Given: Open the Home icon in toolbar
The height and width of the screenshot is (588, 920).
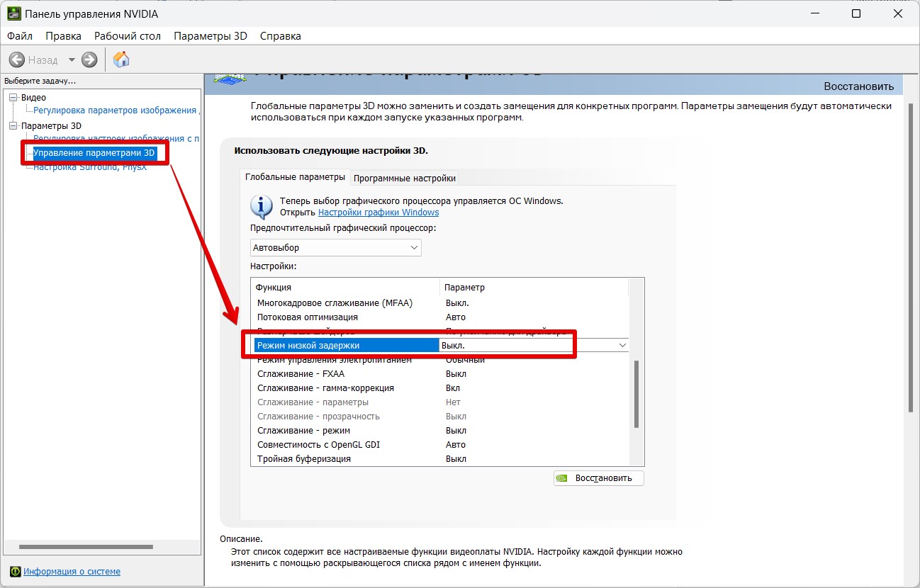Looking at the screenshot, I should pyautogui.click(x=121, y=60).
